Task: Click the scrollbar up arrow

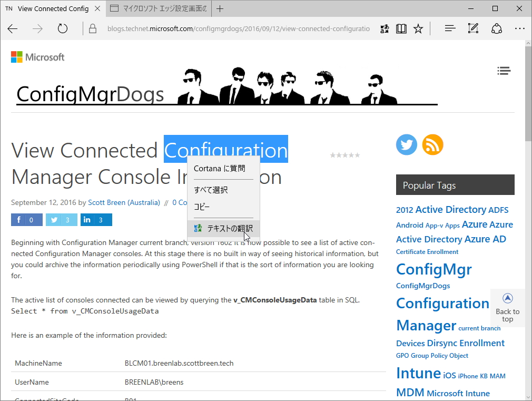Action: pos(528,43)
